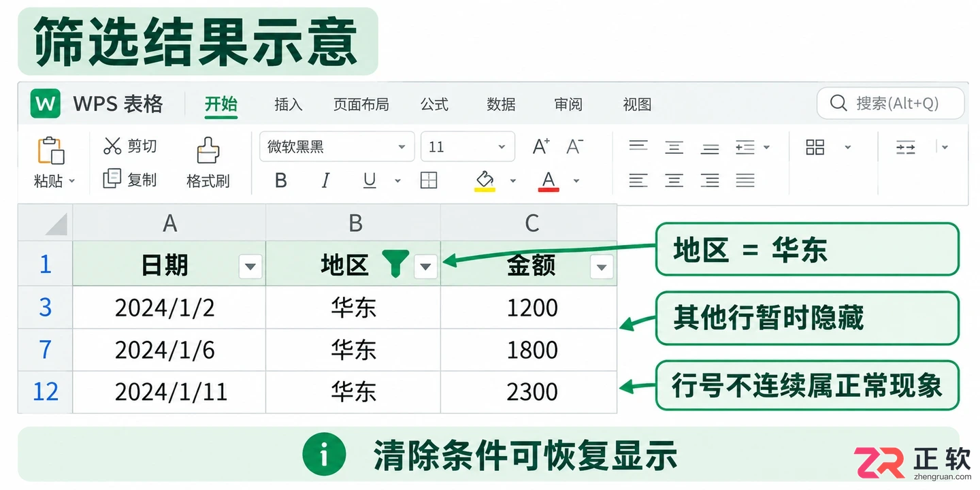
Task: Click amount cell 1200
Action: pos(529,308)
